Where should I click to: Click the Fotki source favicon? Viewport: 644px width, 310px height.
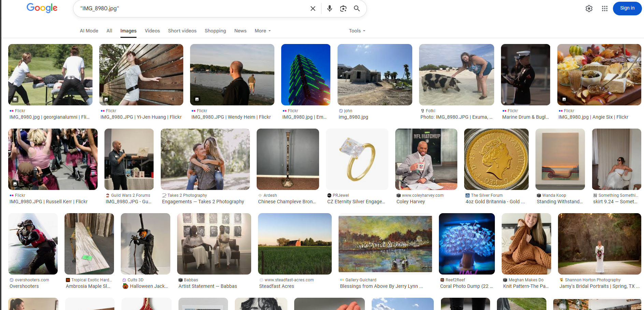coord(423,111)
